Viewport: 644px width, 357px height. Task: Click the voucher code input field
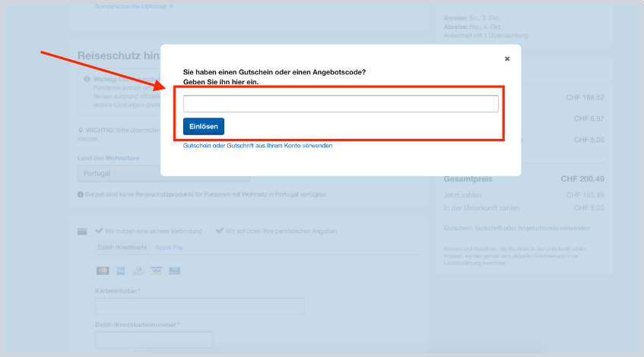click(341, 103)
